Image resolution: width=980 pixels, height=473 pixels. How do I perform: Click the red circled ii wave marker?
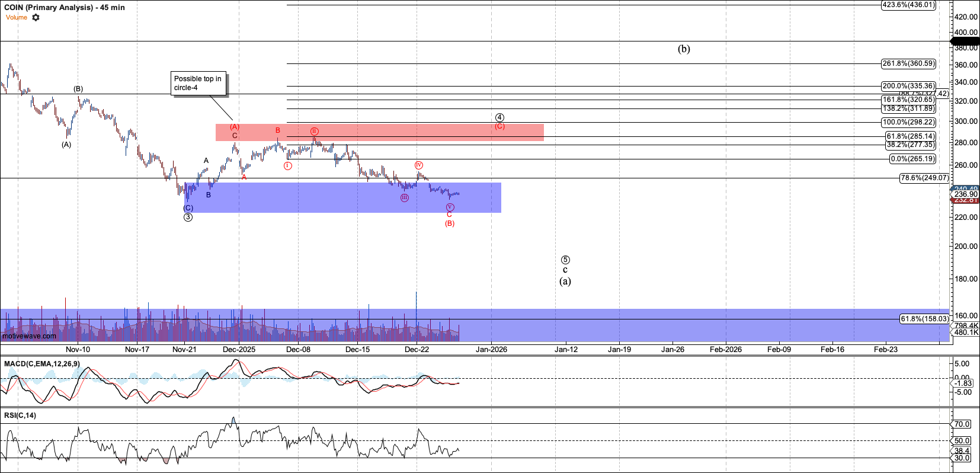(x=315, y=131)
